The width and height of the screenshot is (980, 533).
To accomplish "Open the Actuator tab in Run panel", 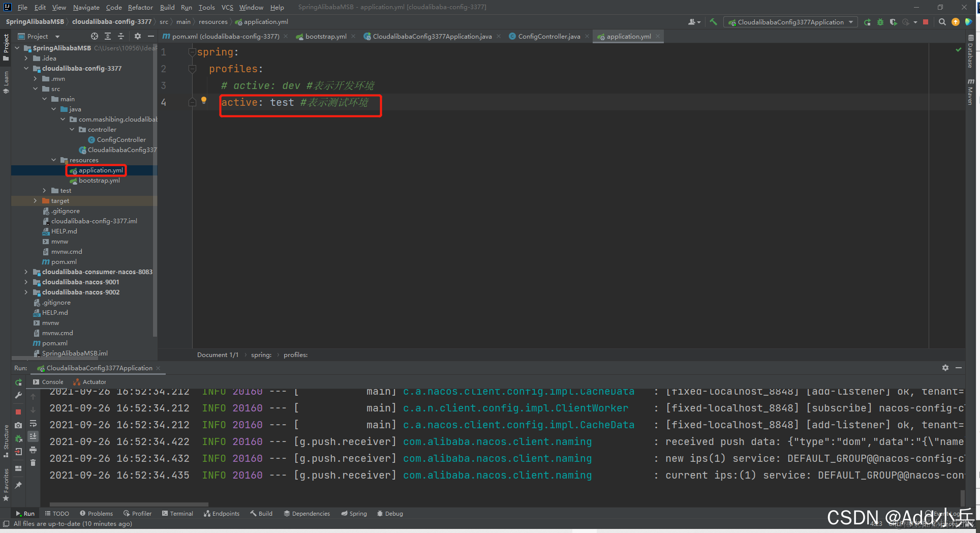I will (90, 382).
